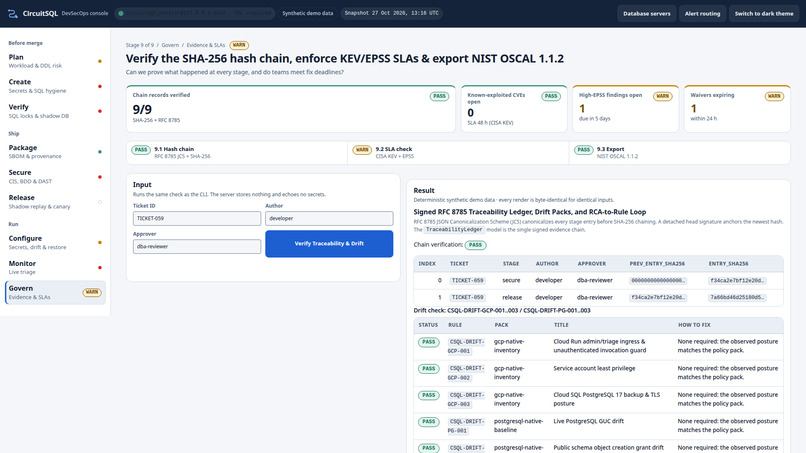Select the 9.1 Hash chain step tab
This screenshot has width=806, height=453.
pyautogui.click(x=237, y=153)
